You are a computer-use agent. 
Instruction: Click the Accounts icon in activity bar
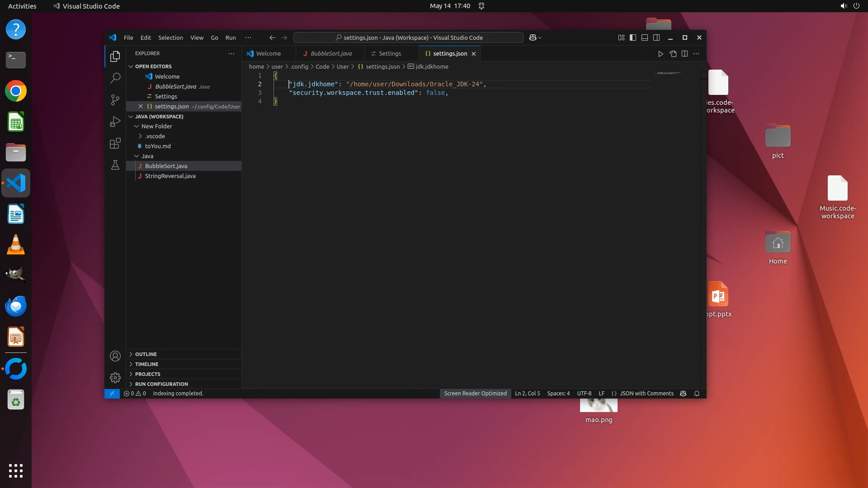coord(115,356)
